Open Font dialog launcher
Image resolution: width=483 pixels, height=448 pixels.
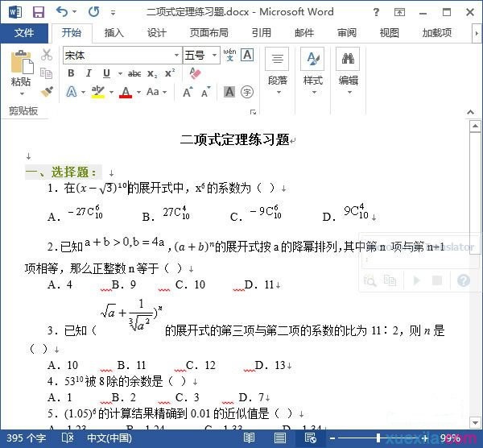pyautogui.click(x=253, y=112)
